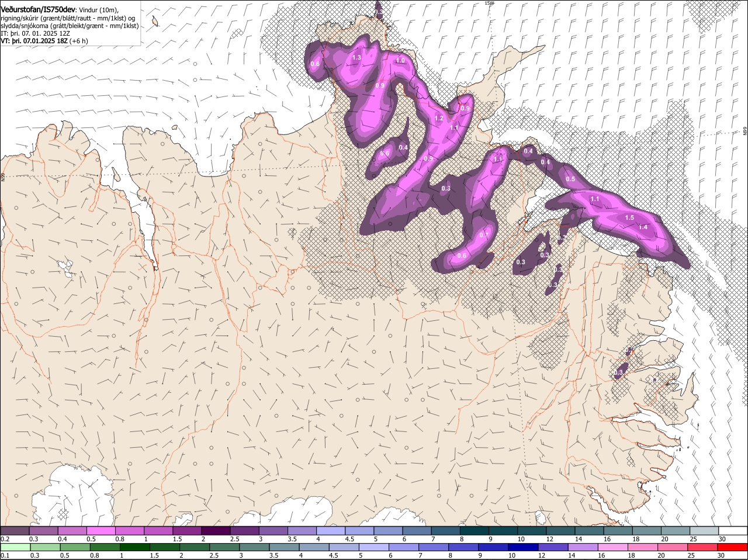Screen dimensions: 748x560
Task: Select the upper-scale swatch labeled 0.8
Action: [x=129, y=530]
